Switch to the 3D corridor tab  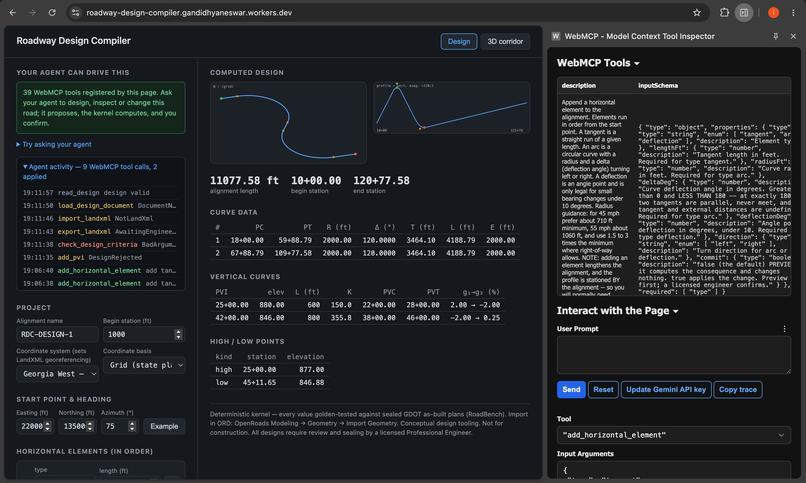[505, 42]
